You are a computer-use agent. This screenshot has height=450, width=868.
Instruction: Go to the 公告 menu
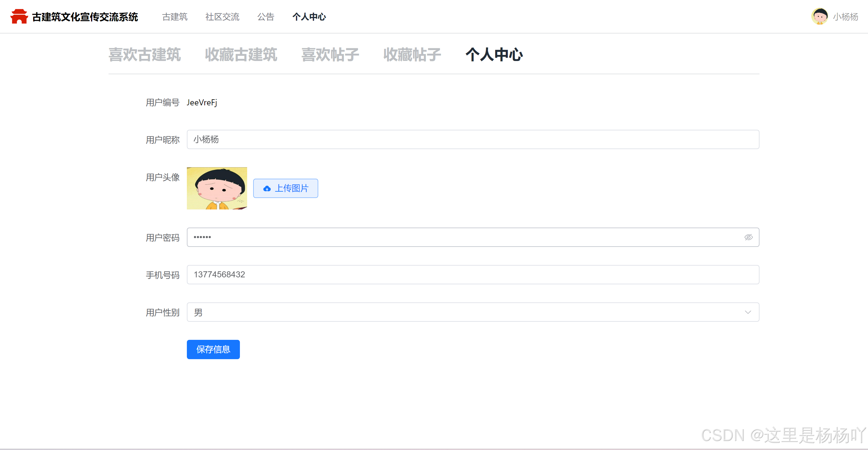266,17
